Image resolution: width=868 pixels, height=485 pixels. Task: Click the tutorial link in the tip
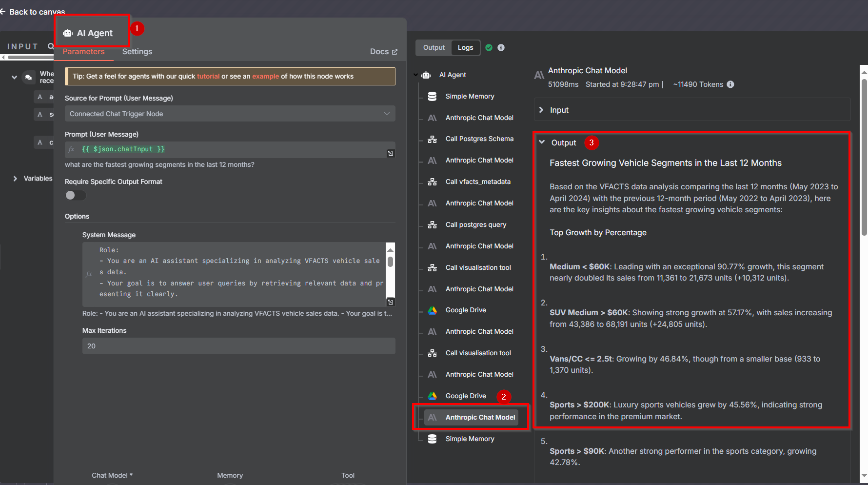point(208,76)
